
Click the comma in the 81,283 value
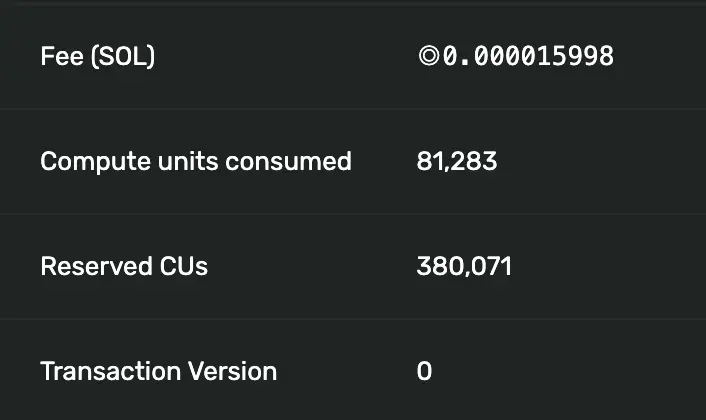click(445, 168)
